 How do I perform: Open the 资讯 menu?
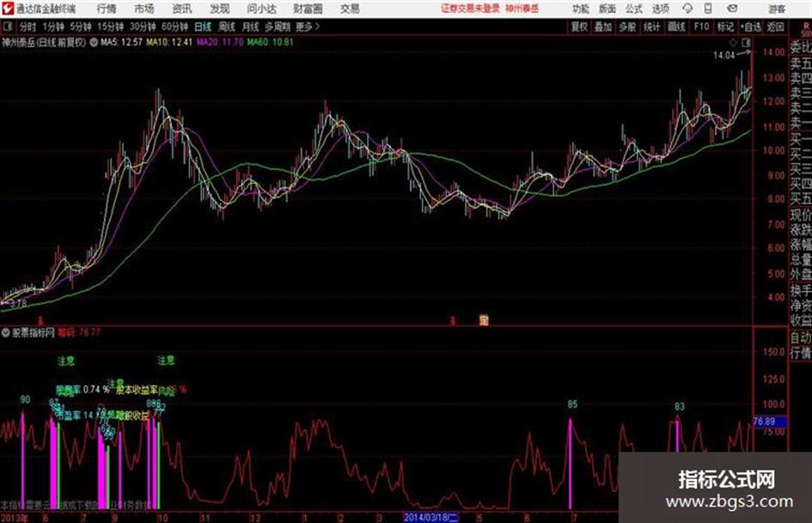(x=182, y=9)
